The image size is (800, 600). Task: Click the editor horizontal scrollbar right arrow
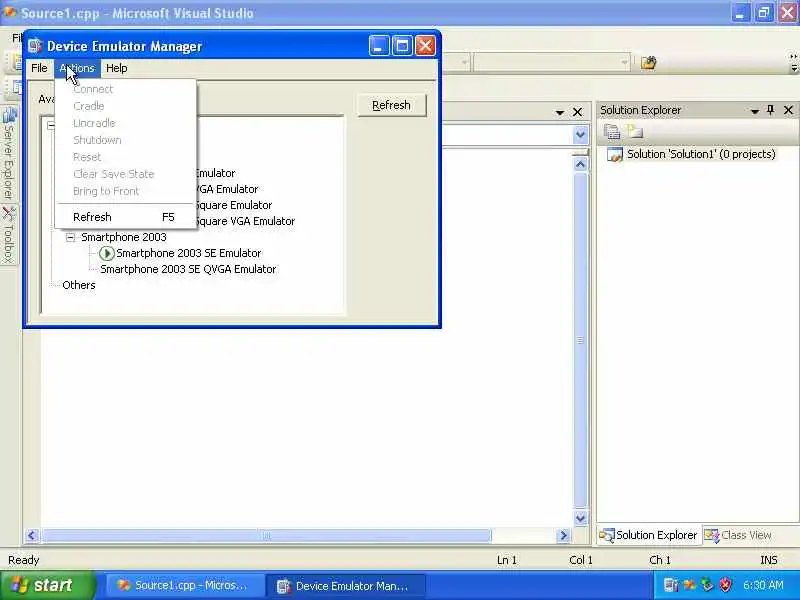[563, 535]
